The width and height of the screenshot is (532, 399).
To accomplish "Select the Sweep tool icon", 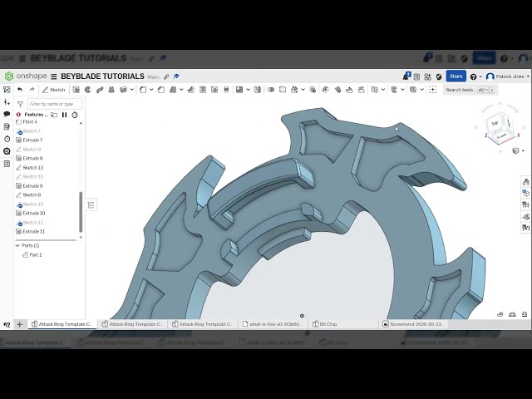I will (x=100, y=90).
